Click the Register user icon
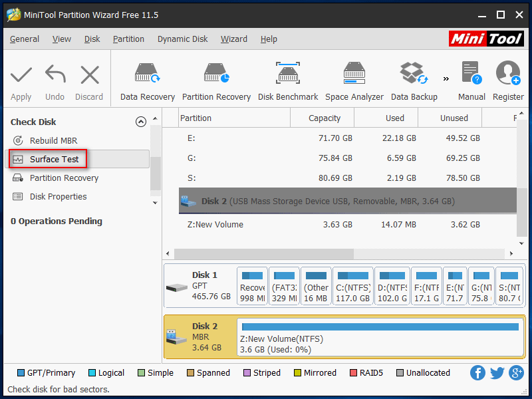 (508, 72)
